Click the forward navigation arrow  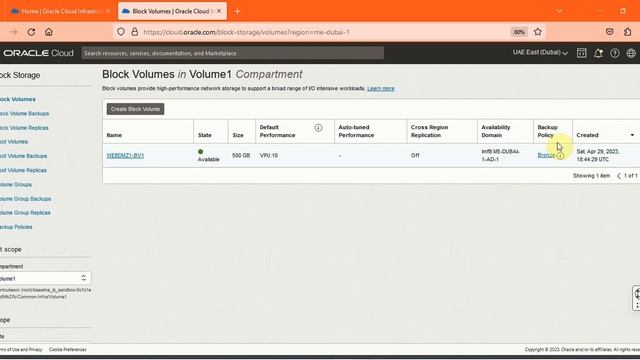[13, 32]
